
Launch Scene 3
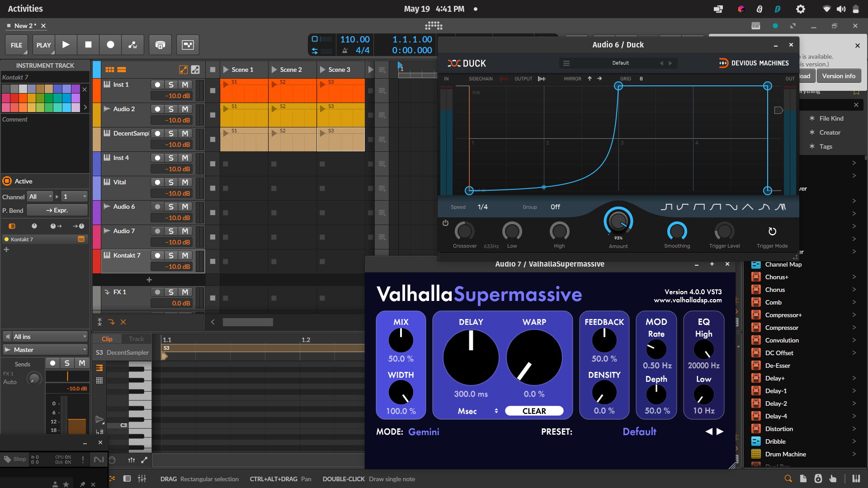(x=323, y=70)
